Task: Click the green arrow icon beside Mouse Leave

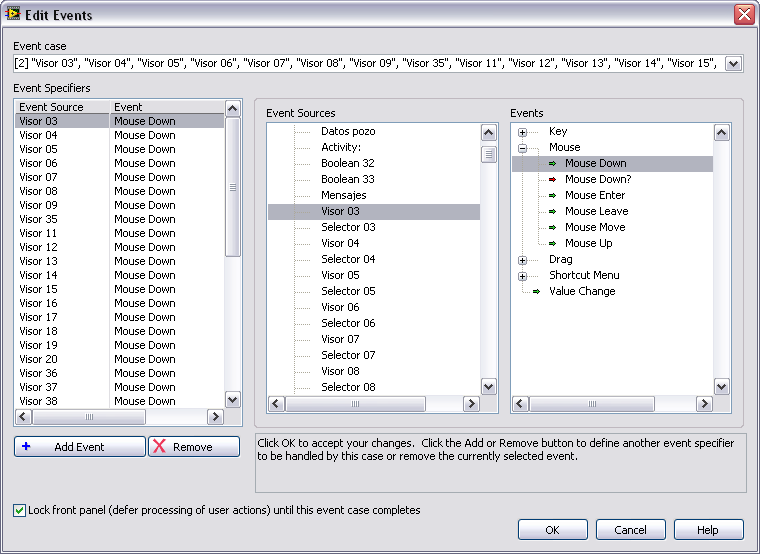Action: point(552,212)
